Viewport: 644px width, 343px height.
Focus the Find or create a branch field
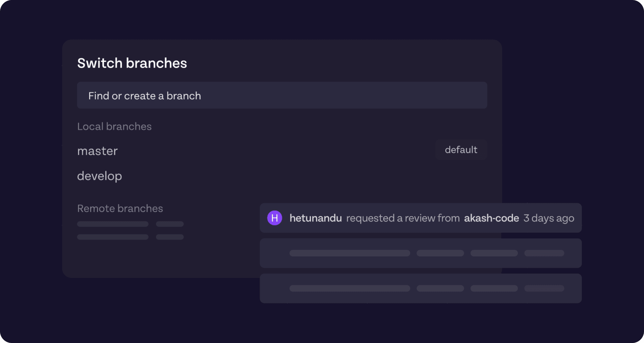[x=282, y=95]
